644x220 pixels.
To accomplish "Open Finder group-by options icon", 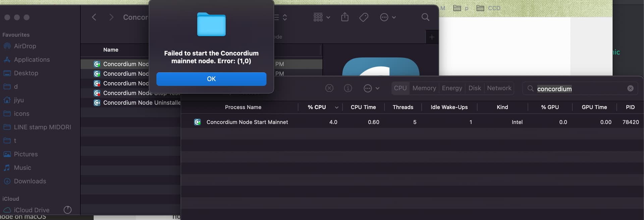I will click(x=322, y=17).
